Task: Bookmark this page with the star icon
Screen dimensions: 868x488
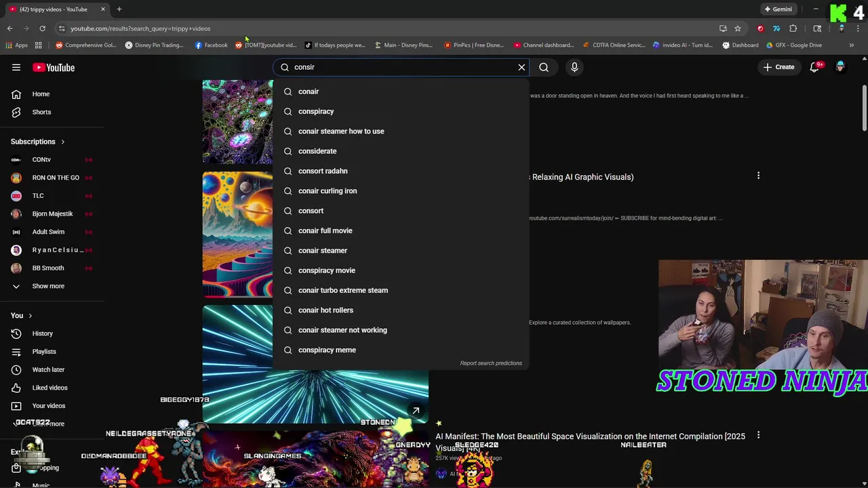Action: [738, 28]
